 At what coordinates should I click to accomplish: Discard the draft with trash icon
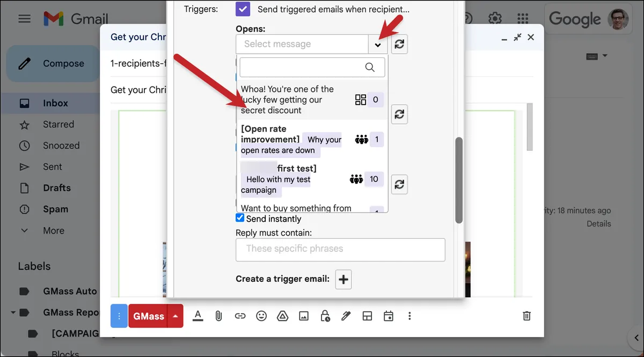[527, 316]
